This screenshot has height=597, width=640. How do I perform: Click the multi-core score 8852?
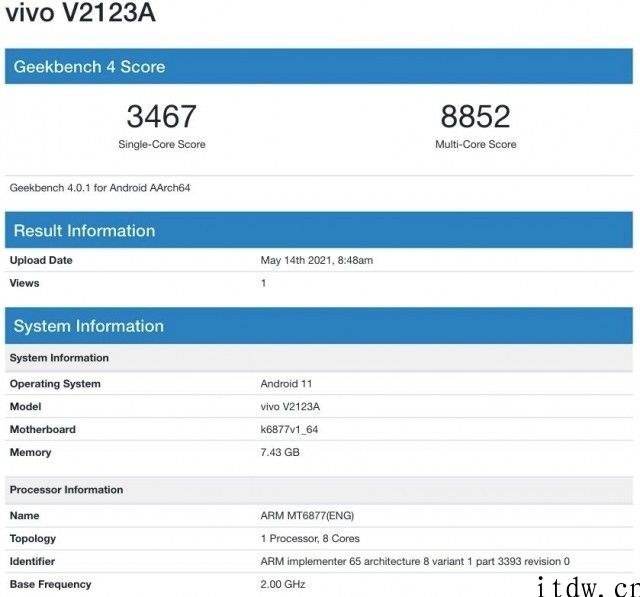tap(475, 117)
